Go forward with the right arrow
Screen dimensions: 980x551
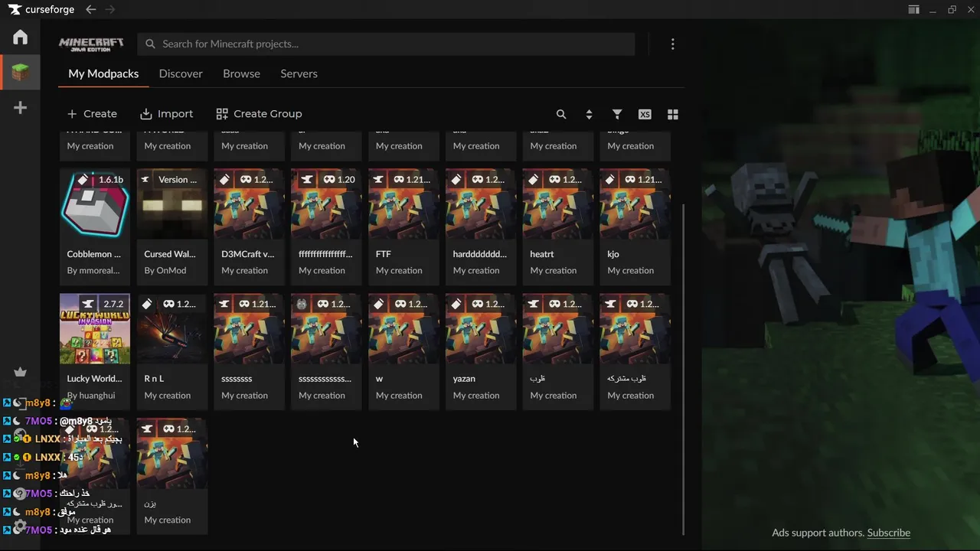pyautogui.click(x=110, y=9)
